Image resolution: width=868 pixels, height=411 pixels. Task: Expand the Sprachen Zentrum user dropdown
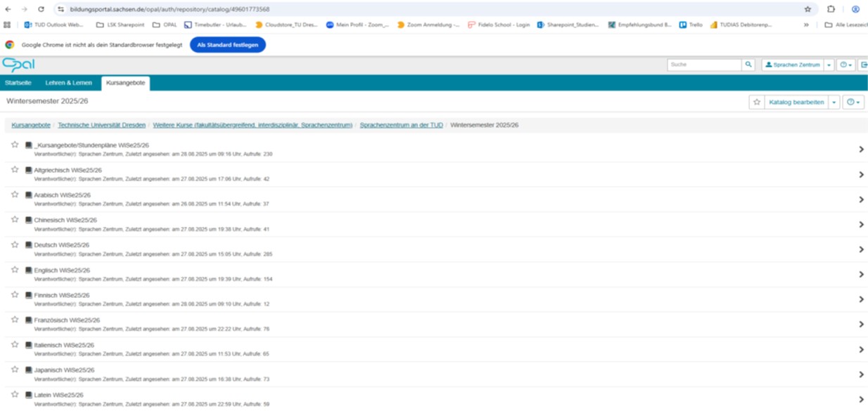[x=829, y=65]
